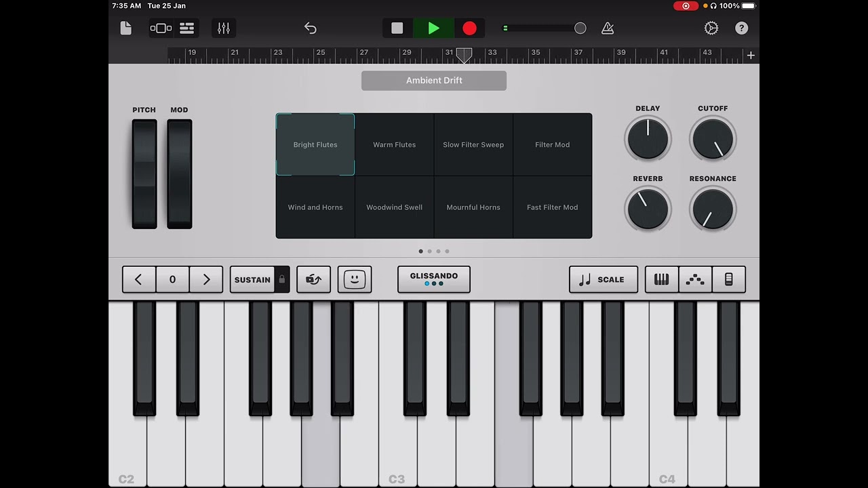Open the track controls mixer icon
The width and height of the screenshot is (868, 488).
[224, 28]
